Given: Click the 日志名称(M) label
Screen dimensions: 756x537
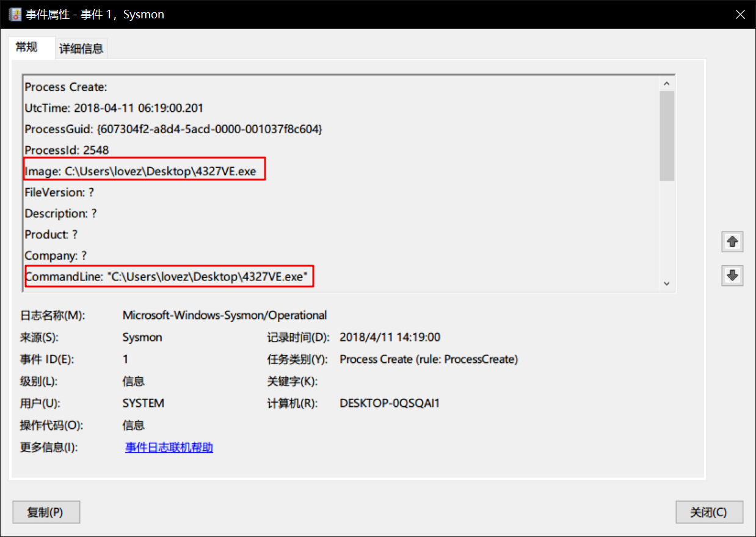Looking at the screenshot, I should tap(52, 315).
